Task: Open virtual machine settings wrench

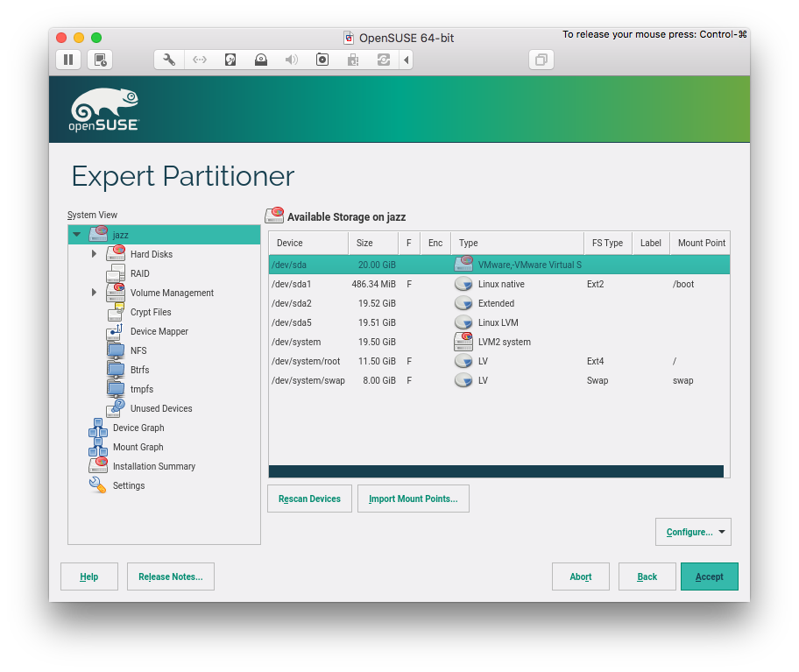Action: point(169,60)
